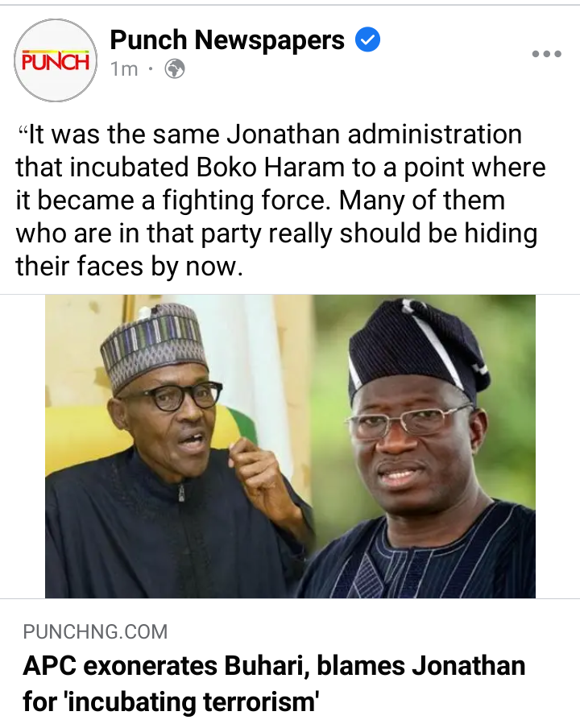Screen dimensions: 580x728
Task: Click the globe public audience icon
Action: coord(175,69)
